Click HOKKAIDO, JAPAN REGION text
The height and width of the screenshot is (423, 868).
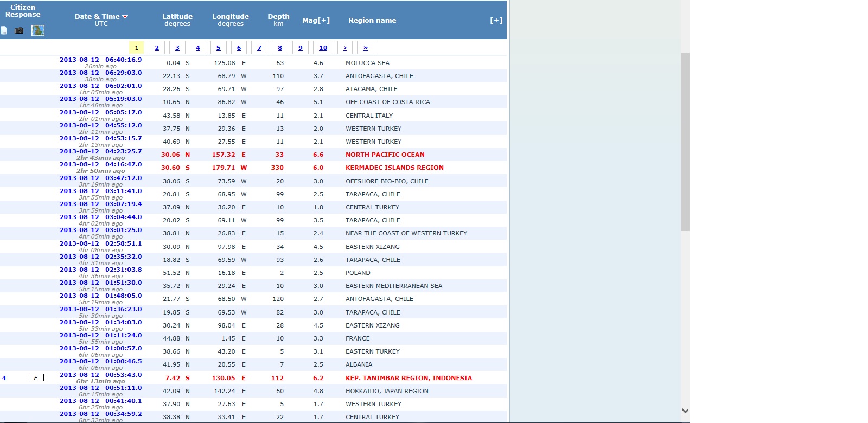(x=387, y=391)
